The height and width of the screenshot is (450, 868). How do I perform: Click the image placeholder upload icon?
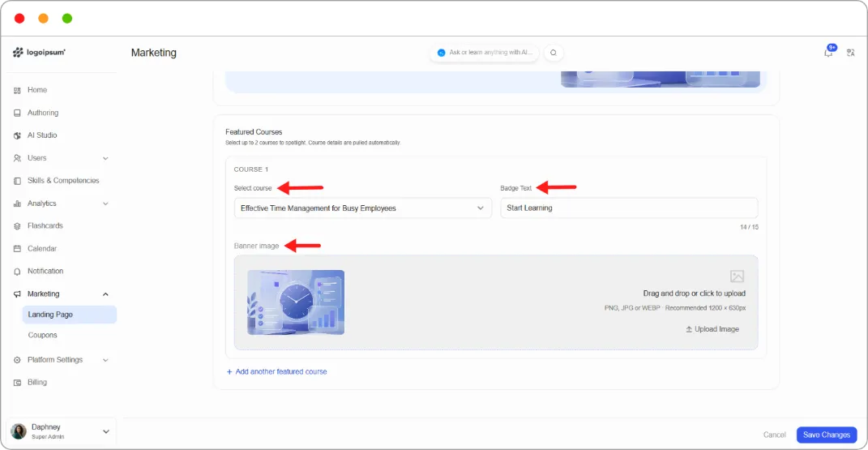pos(737,276)
